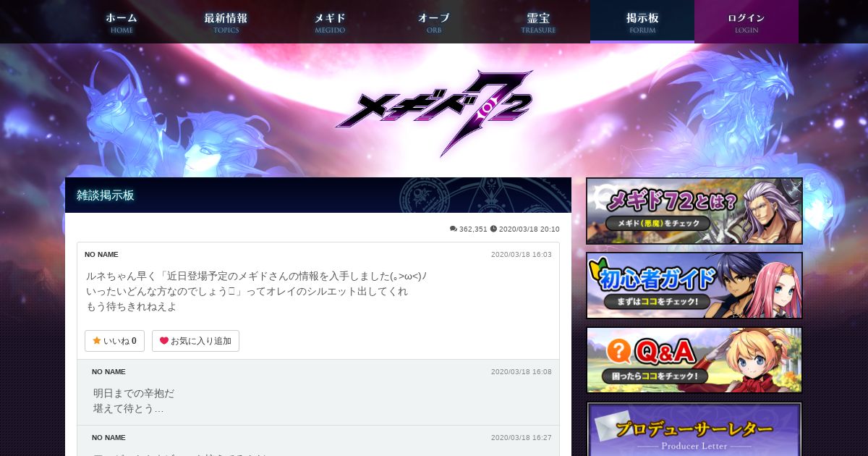Click the 雑談掲示板 heading
The image size is (868, 456).
(106, 195)
